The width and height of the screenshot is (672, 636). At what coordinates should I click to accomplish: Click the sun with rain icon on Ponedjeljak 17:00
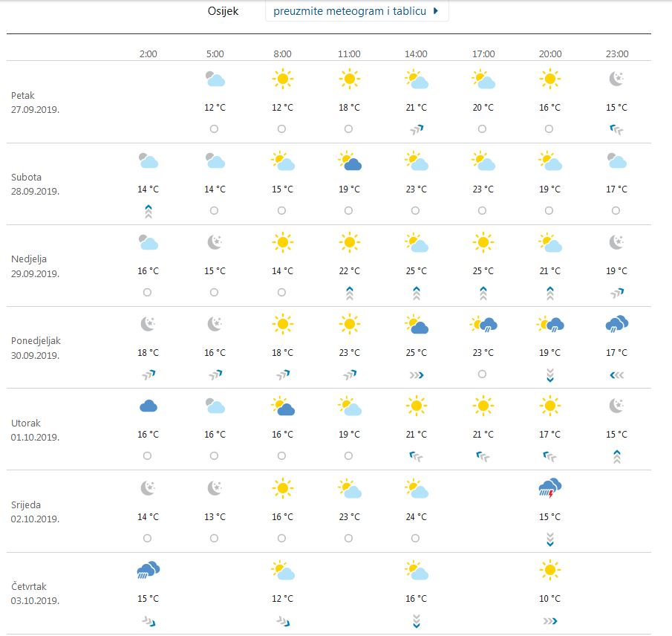483,324
